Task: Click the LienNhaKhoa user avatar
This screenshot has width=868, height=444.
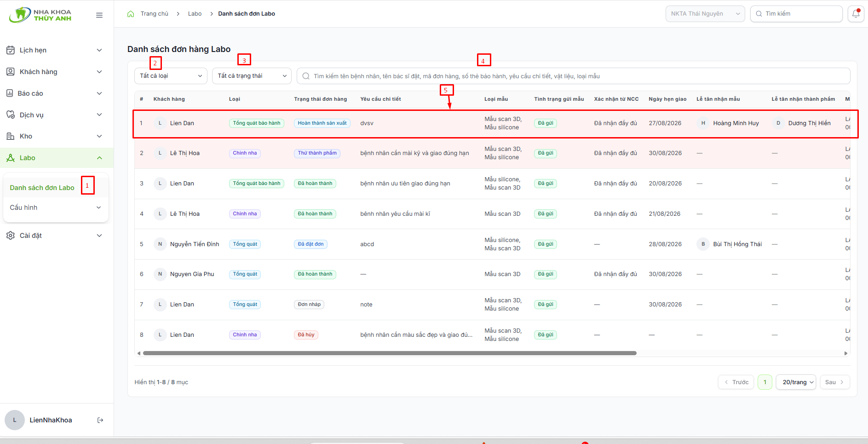Action: click(15, 420)
